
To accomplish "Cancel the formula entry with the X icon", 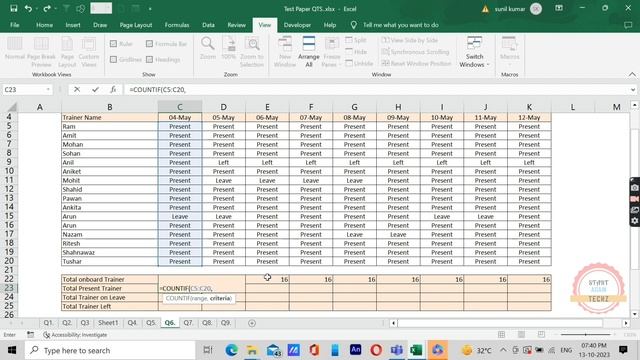I will pos(77,89).
